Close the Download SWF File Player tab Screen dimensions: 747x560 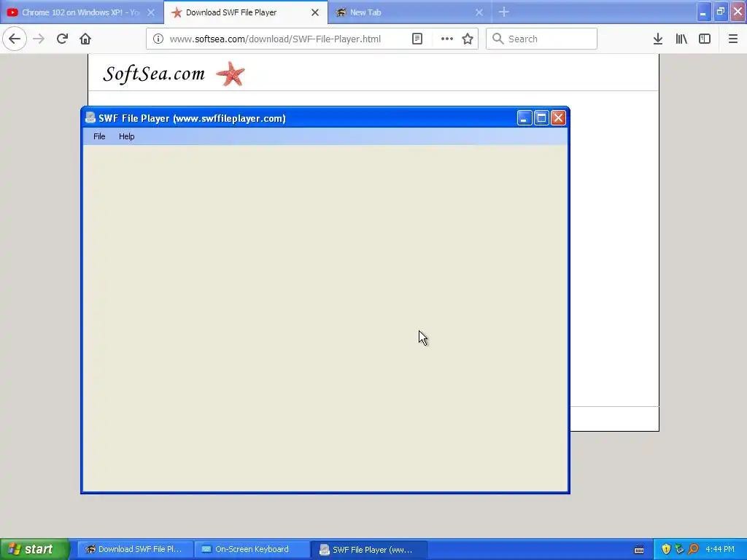coord(315,12)
